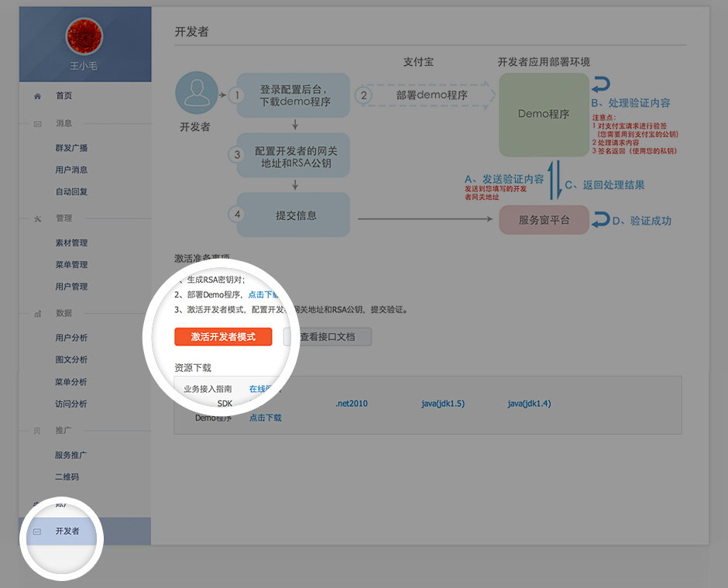Image resolution: width=728 pixels, height=588 pixels.
Task: Click the 查看接口文档 button
Action: coord(328,337)
